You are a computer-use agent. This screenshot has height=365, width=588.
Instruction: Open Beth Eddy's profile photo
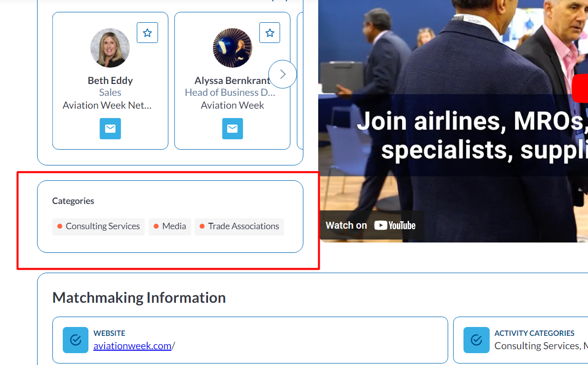pyautogui.click(x=110, y=48)
